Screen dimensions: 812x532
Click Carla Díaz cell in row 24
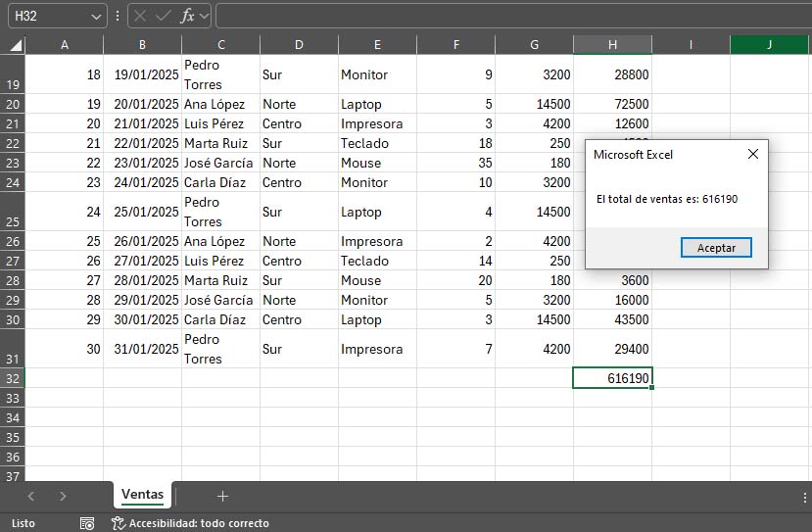[221, 182]
